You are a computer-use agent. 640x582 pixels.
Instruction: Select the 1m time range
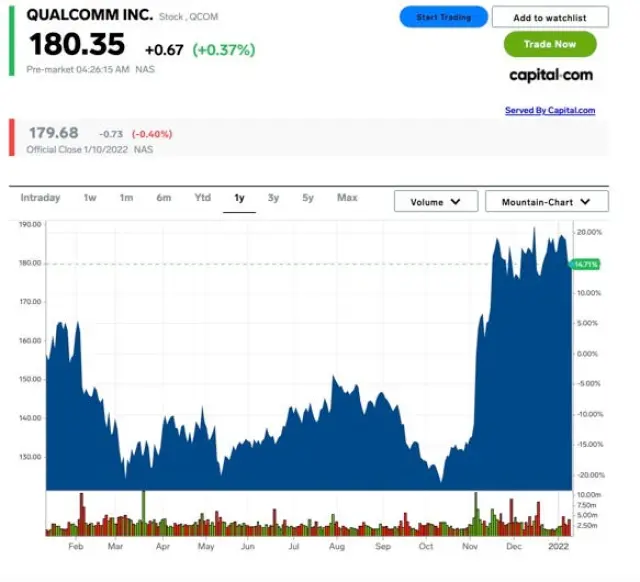pyautogui.click(x=126, y=198)
